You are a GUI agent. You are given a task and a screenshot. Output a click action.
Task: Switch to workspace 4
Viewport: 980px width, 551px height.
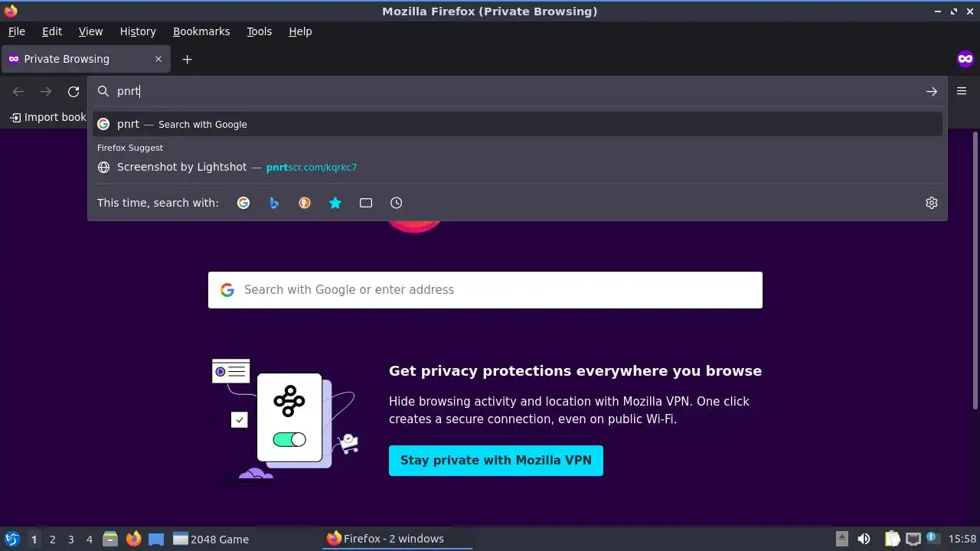click(x=89, y=540)
